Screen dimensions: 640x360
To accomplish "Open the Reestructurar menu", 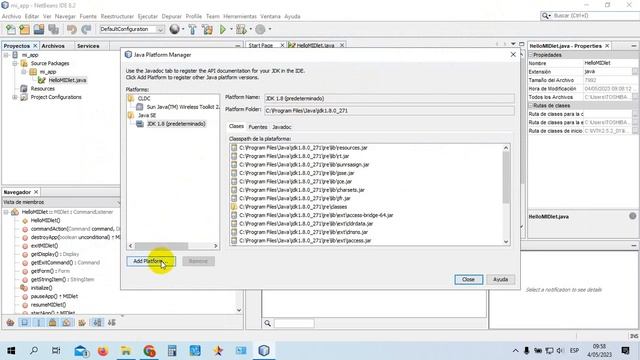I will click(117, 16).
